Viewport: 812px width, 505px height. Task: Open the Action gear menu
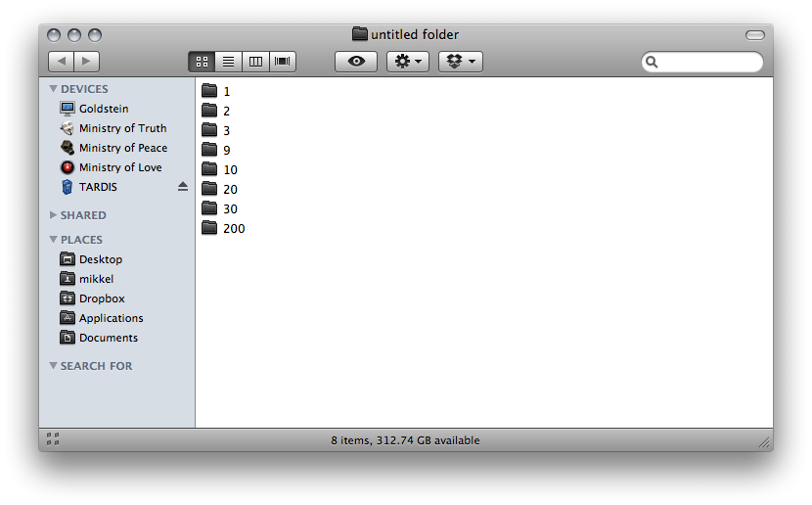tap(408, 62)
